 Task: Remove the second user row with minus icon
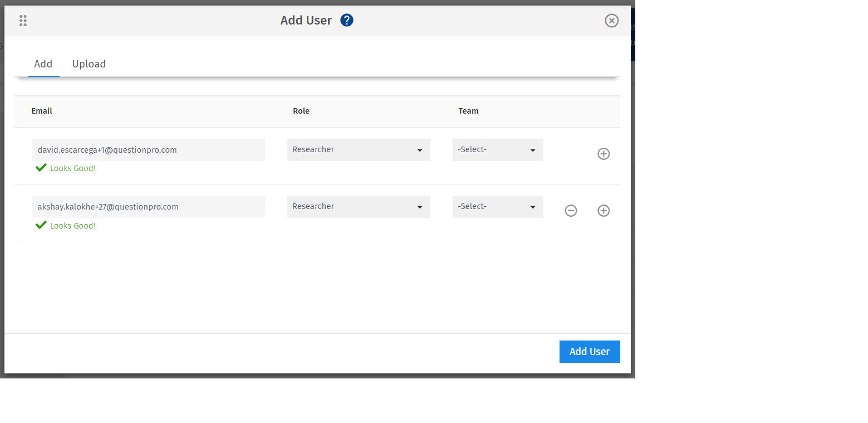(571, 211)
